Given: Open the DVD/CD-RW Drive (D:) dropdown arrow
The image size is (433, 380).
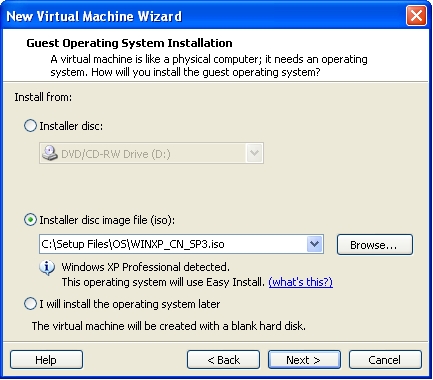Looking at the screenshot, I should pos(254,153).
